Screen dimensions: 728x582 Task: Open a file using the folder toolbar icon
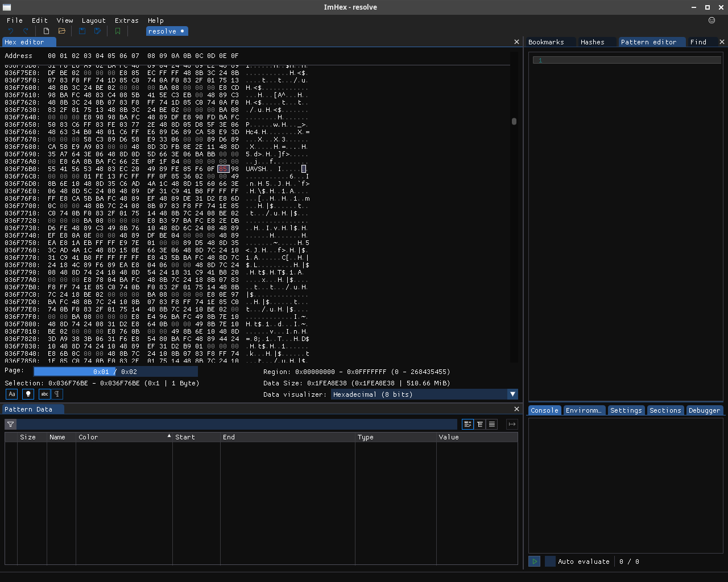click(x=63, y=31)
